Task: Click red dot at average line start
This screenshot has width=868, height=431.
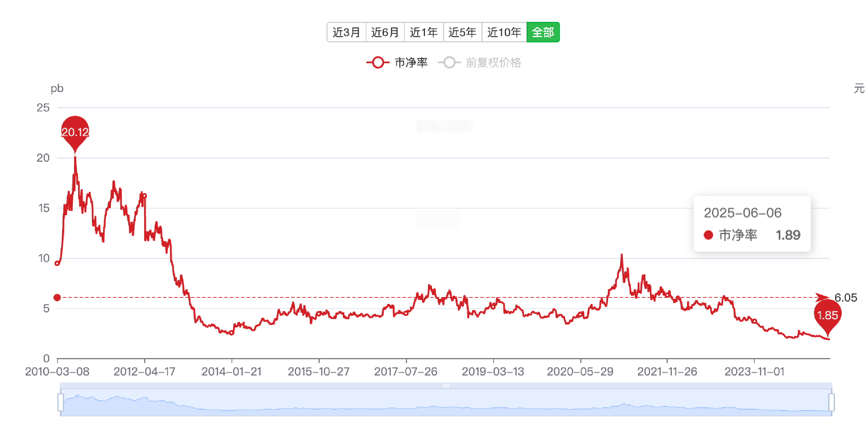Action: click(57, 297)
